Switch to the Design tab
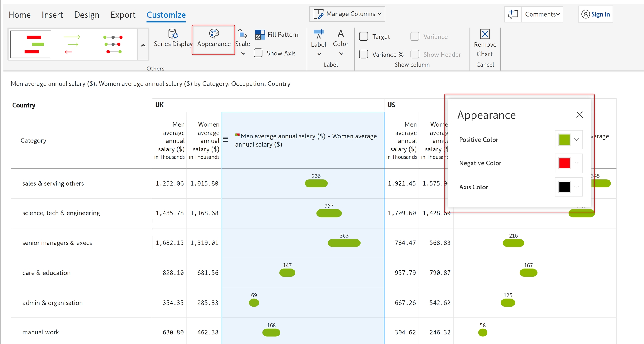Image resolution: width=644 pixels, height=344 pixels. [x=87, y=15]
